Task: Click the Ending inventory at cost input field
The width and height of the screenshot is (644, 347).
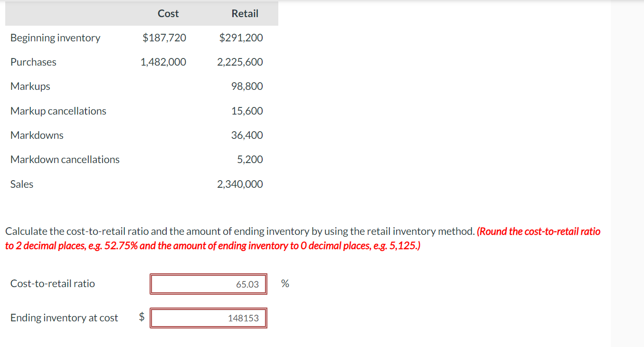Action: point(208,318)
